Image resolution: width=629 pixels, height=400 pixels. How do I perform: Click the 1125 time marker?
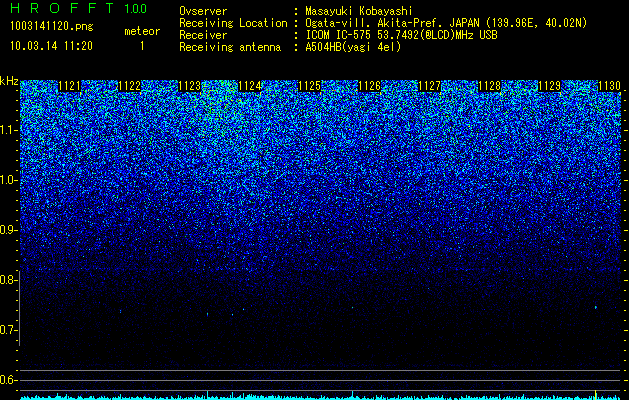310,86
